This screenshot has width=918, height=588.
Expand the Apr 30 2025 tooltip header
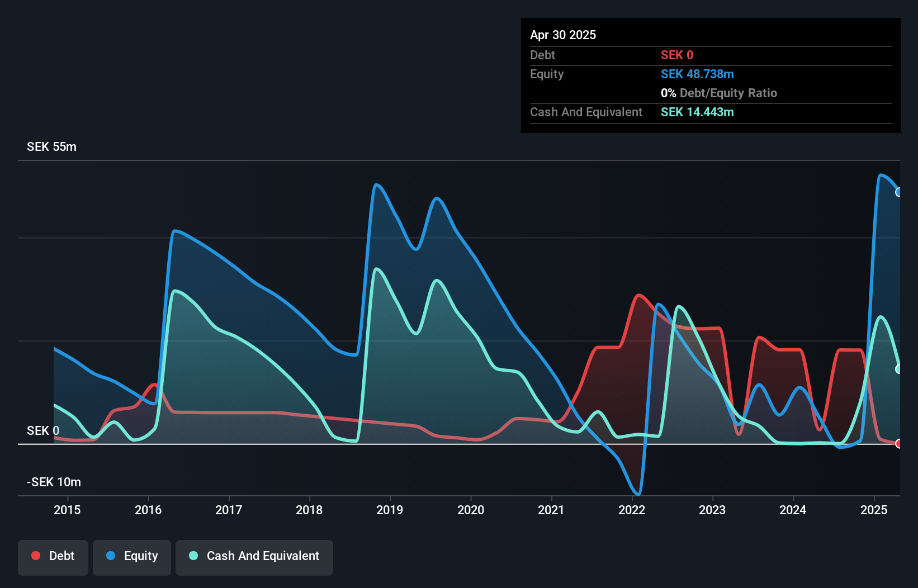563,35
